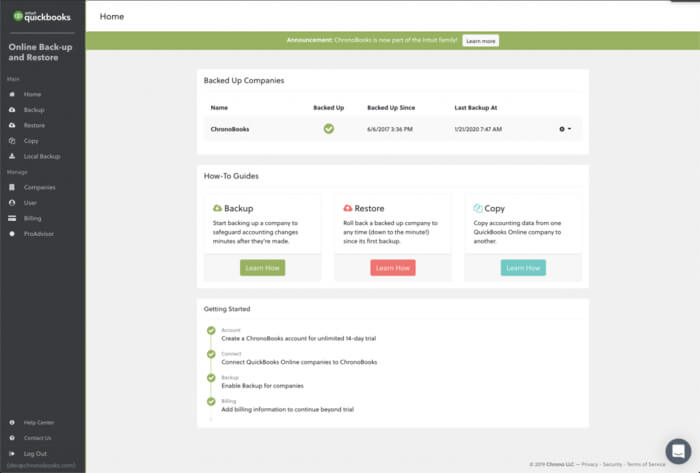Open the Privacy link in the footer
Image resolution: width=700 pixels, height=473 pixels.
[x=590, y=464]
